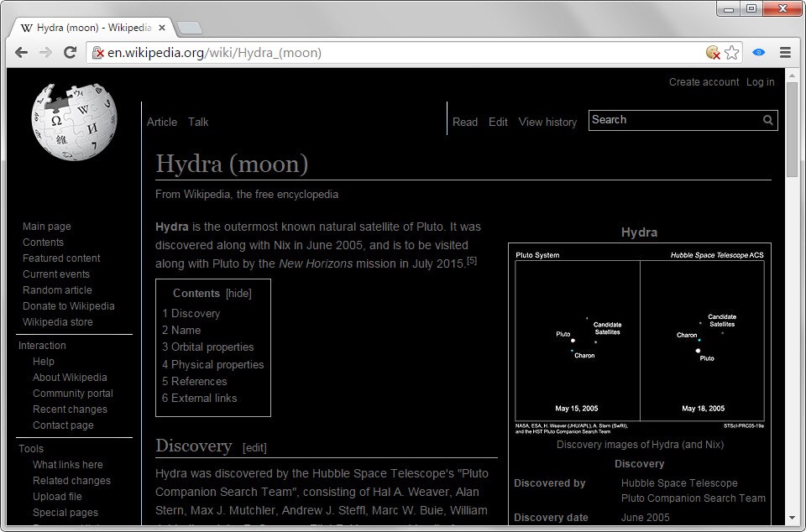This screenshot has width=806, height=532.
Task: Open the View history tab
Action: (x=547, y=123)
